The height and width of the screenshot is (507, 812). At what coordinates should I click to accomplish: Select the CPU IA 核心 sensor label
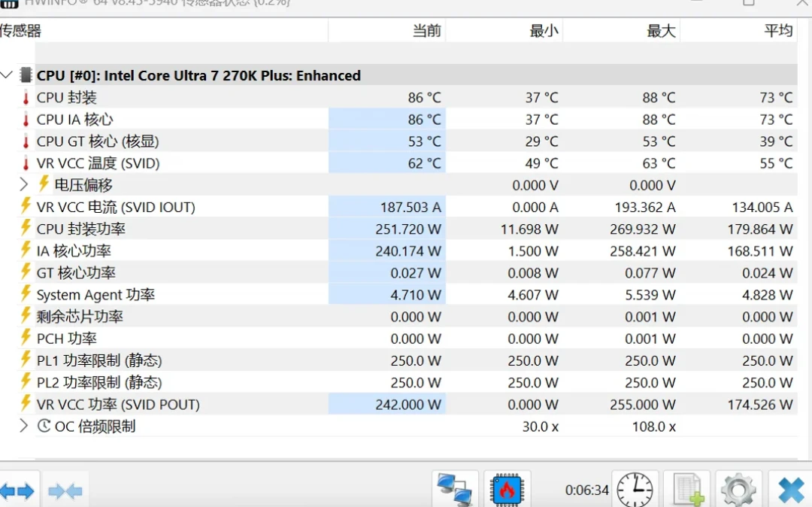coord(74,119)
